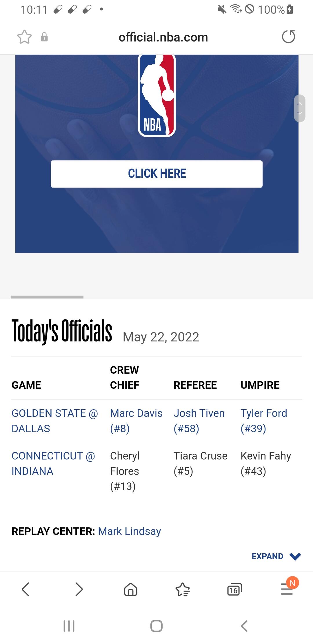Open the Golden State @ Dallas game link
Image resolution: width=313 pixels, height=644 pixels.
(x=55, y=421)
